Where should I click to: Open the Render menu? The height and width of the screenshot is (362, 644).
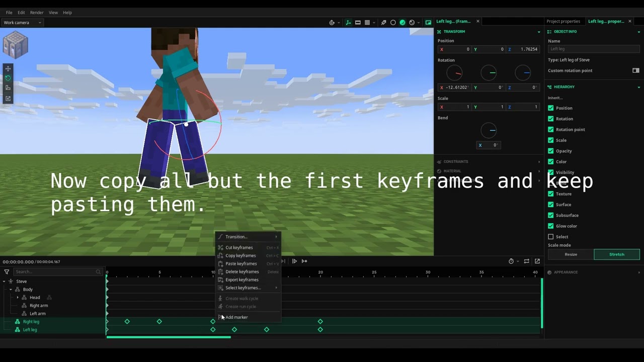[x=37, y=13]
